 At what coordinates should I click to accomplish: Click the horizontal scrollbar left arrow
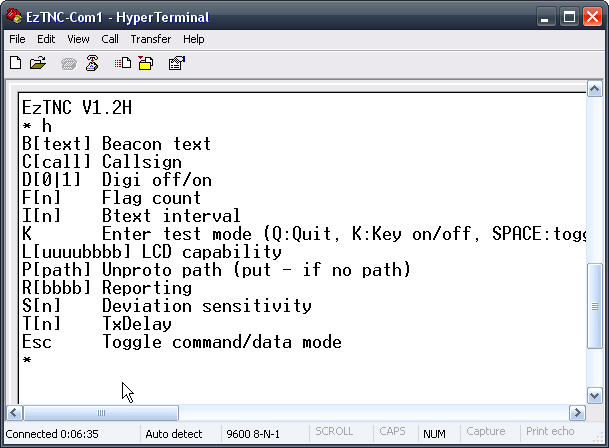[x=14, y=413]
